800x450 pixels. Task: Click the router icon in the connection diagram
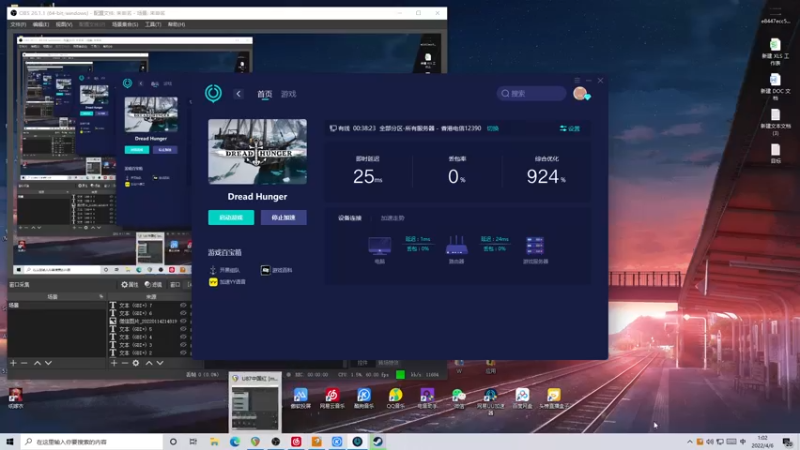(x=456, y=245)
